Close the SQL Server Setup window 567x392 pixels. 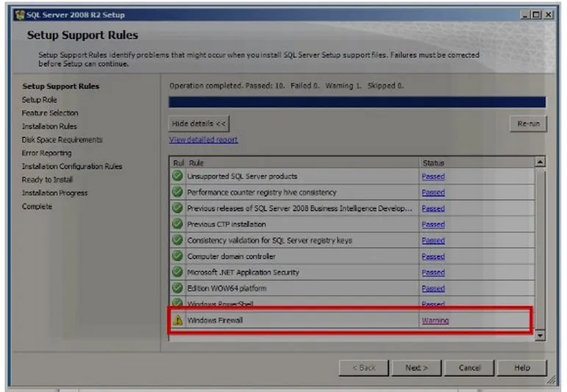[549, 15]
